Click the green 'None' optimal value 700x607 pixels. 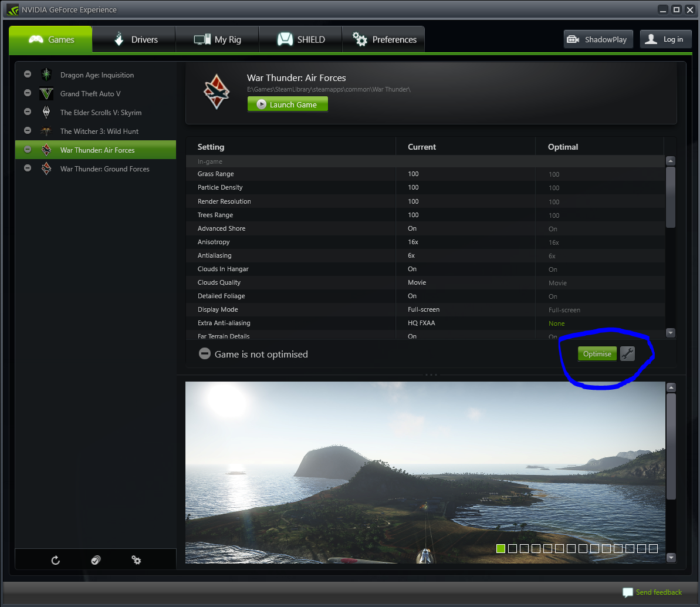point(556,323)
